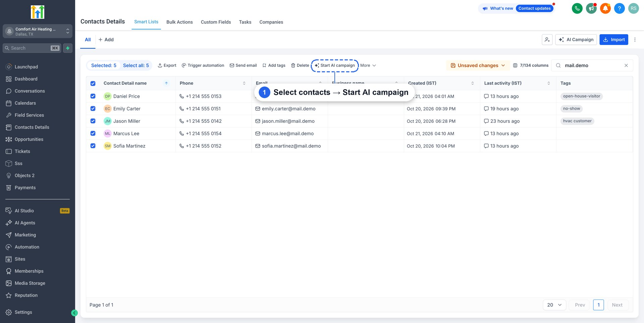Click the green lightning quick actions icon
The image size is (644, 323).
pos(68,48)
